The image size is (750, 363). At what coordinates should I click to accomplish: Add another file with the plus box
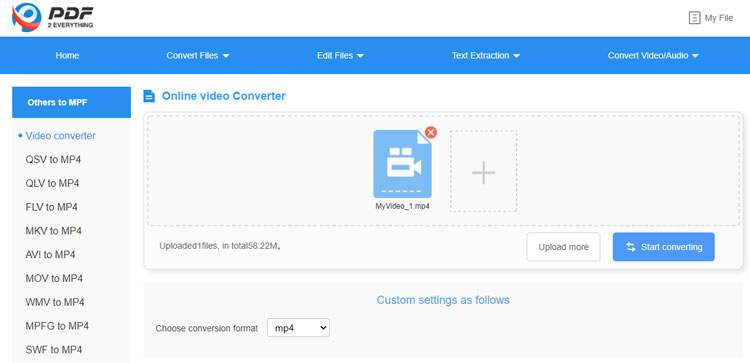click(x=483, y=171)
